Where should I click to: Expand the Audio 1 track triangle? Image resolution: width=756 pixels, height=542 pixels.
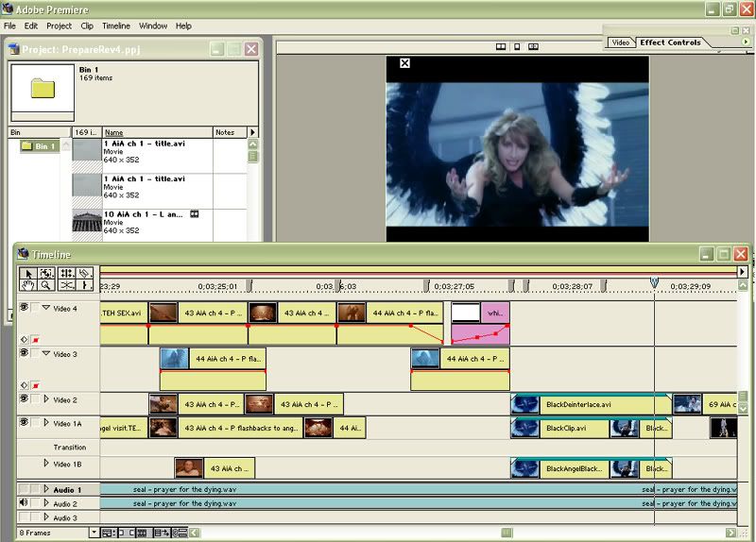[x=46, y=489]
